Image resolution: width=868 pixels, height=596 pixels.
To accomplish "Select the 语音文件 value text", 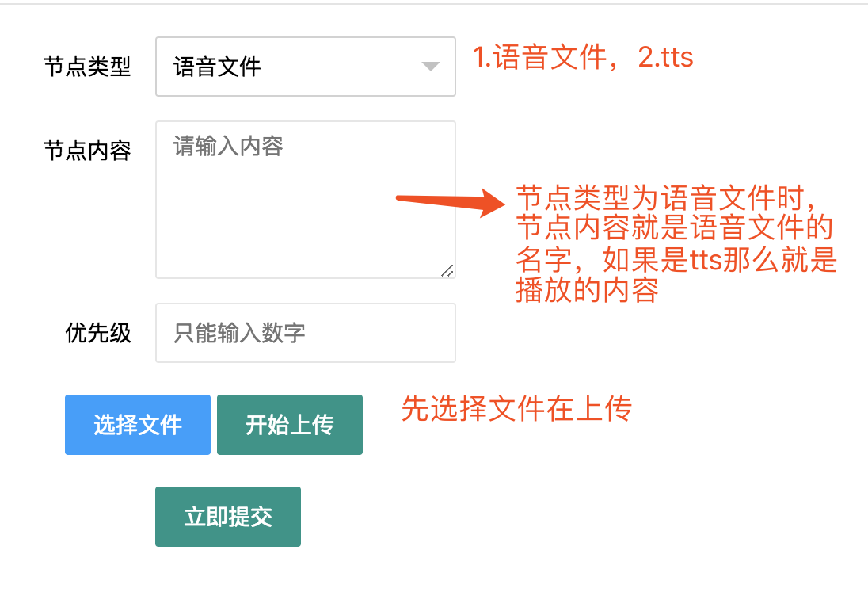I will pos(217,67).
